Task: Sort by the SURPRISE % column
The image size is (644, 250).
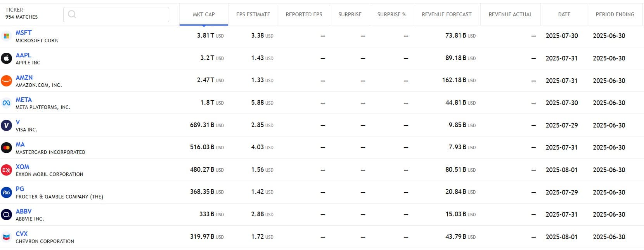Action: click(x=391, y=14)
